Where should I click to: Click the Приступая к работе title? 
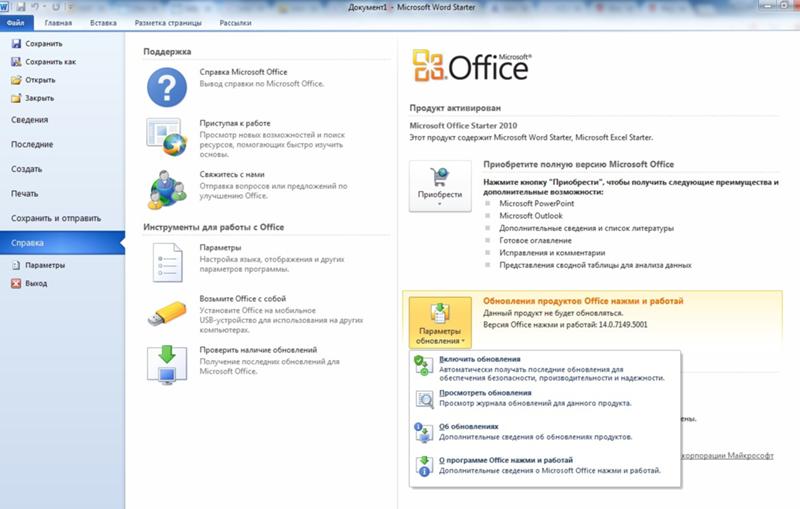coord(235,123)
